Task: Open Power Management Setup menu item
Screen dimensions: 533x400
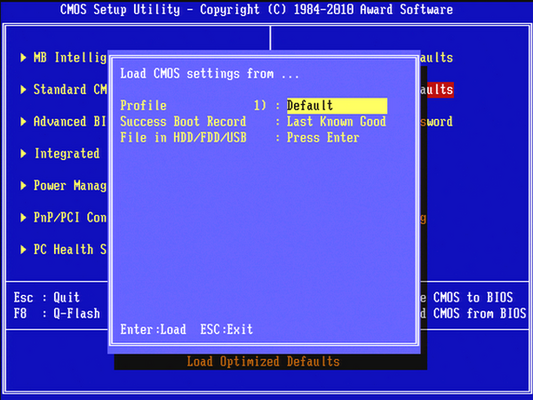Action: [x=70, y=186]
